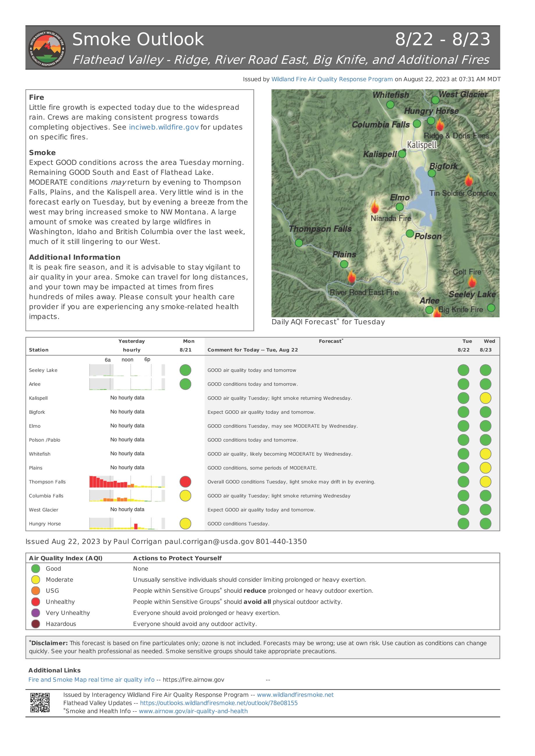535x756 pixels.
Task: Open the Wildland Fire Air Quality Response Program link
Action: click(332, 79)
